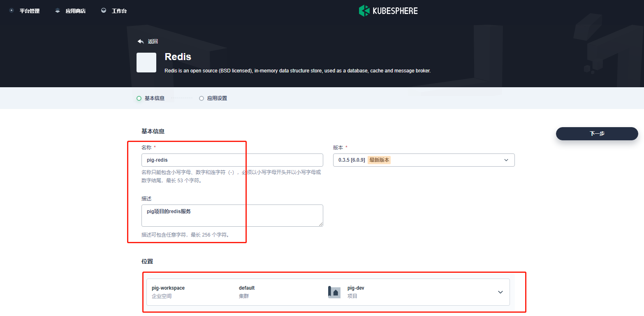Open the 应用商店 menu
This screenshot has height=316, width=644.
coord(76,11)
